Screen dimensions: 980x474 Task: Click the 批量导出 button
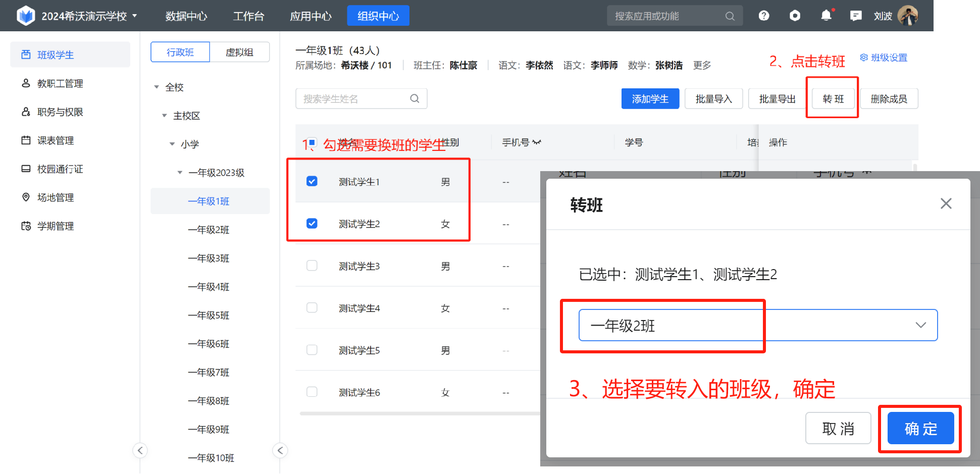(778, 98)
